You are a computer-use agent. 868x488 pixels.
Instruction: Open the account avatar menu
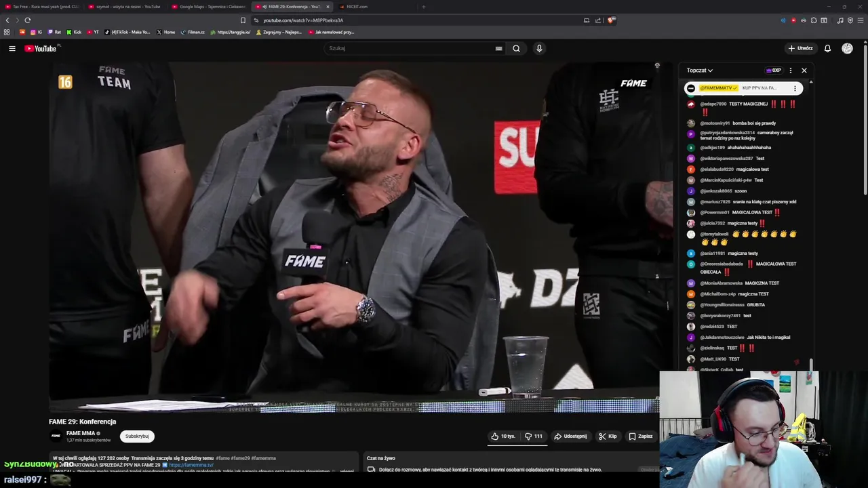point(847,48)
